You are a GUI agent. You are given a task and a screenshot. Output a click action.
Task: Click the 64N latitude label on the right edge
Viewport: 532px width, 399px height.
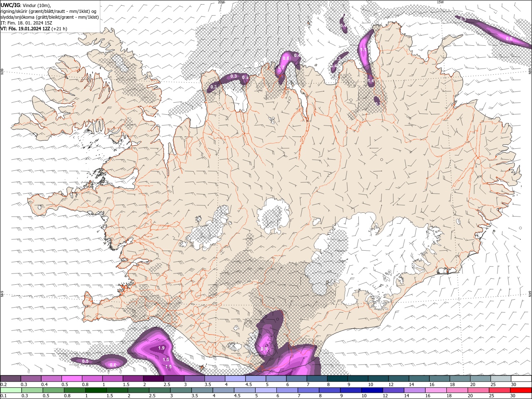click(530, 294)
